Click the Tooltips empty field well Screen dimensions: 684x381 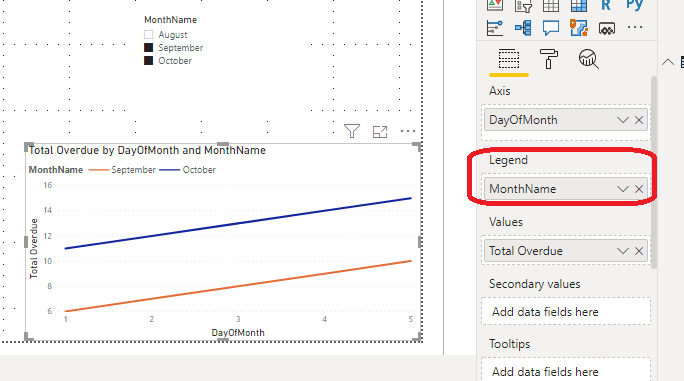(x=566, y=370)
